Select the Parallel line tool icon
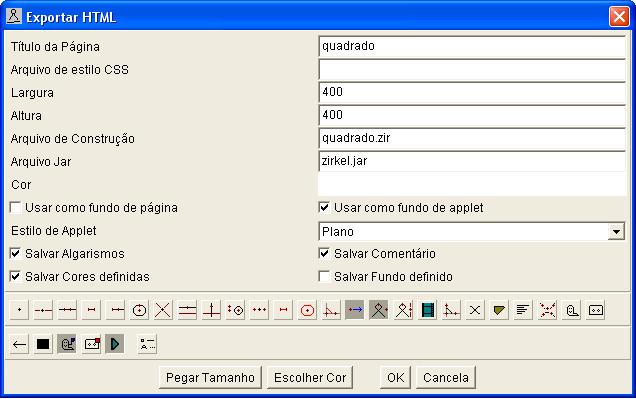 click(x=187, y=311)
